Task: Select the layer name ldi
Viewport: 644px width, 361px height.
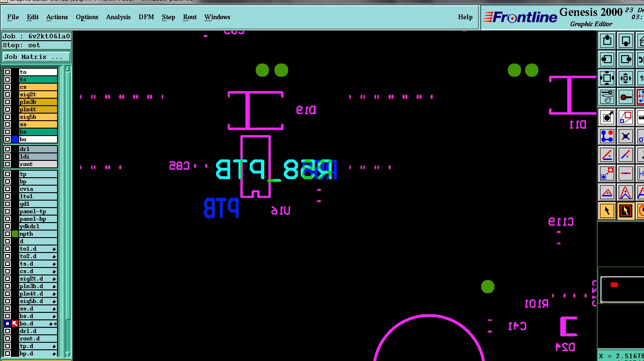Action: 38,157
